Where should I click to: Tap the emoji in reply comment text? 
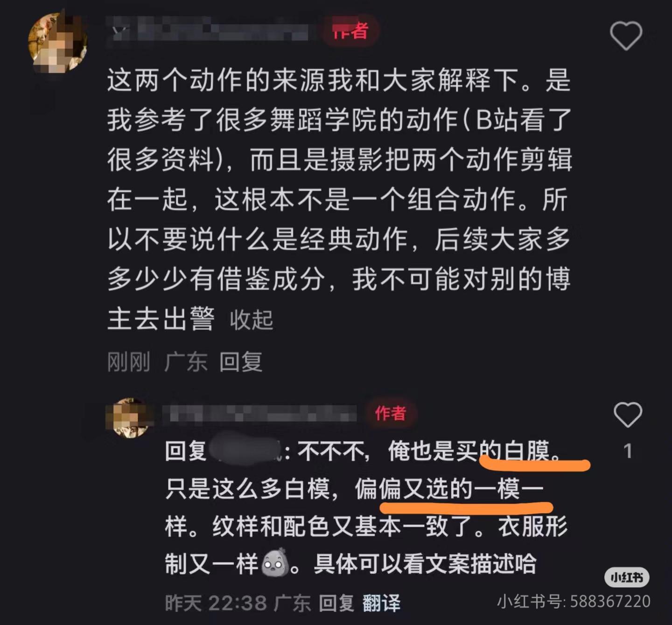[274, 563]
